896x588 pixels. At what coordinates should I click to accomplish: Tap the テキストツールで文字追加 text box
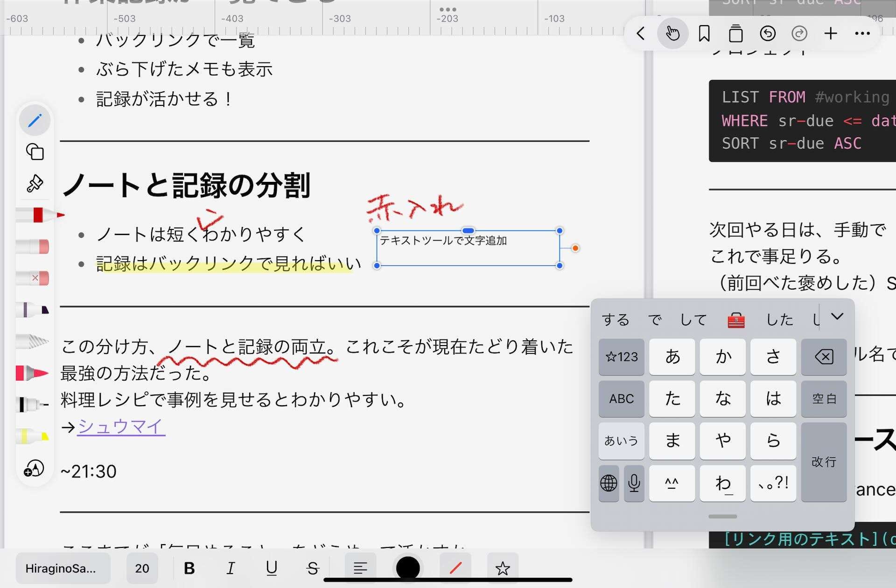tap(467, 247)
